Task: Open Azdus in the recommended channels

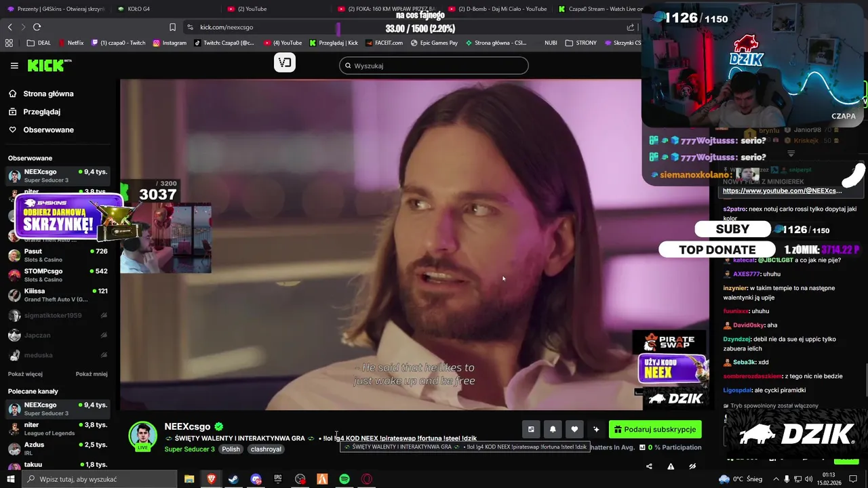Action: coord(58,448)
